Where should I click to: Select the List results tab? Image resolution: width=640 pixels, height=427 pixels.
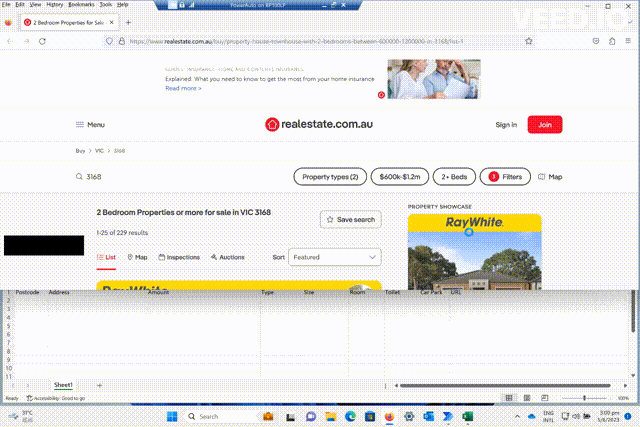106,257
